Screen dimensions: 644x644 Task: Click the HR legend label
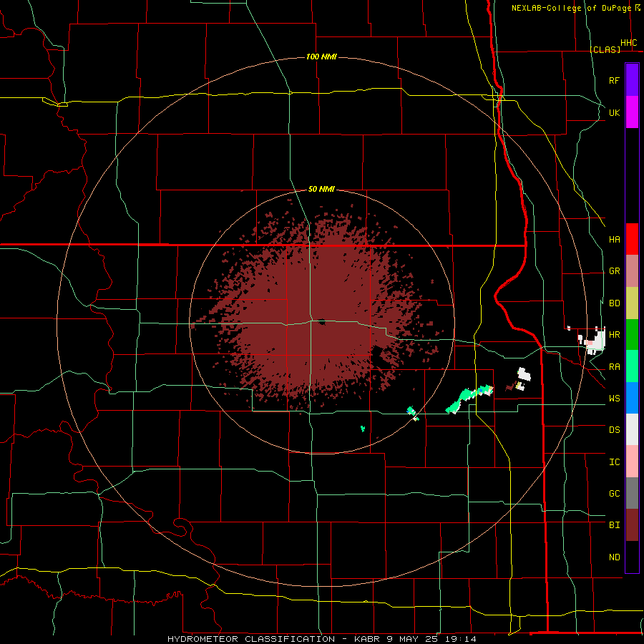click(614, 335)
